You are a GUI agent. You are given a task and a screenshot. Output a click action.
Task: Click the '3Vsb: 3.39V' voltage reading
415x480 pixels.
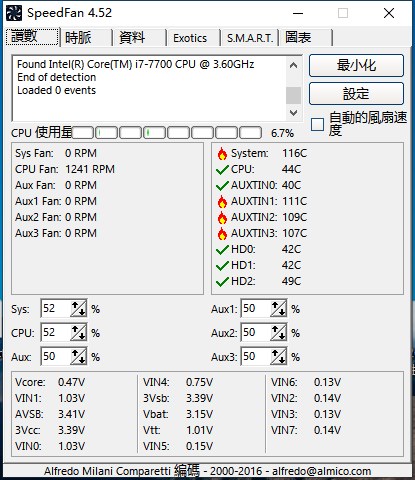point(178,398)
